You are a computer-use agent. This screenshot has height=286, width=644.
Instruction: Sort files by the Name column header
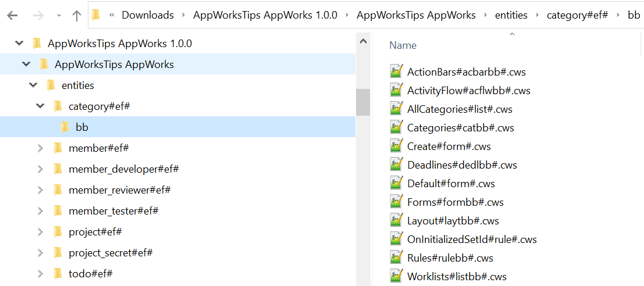coord(403,45)
